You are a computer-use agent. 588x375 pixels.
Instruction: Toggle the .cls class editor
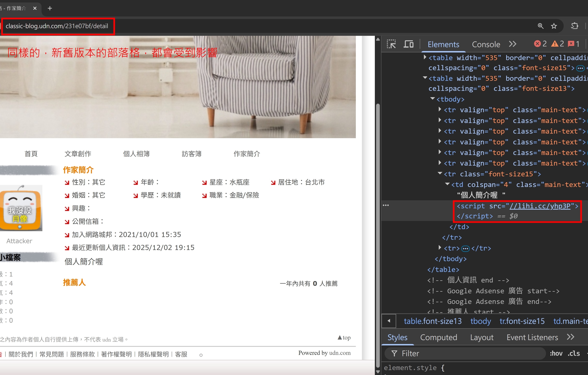[574, 353]
